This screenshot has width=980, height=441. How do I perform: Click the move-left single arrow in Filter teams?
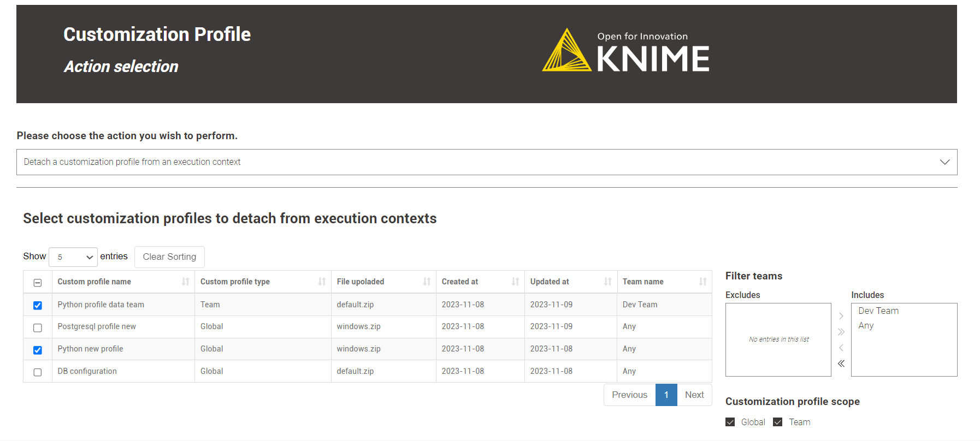[x=841, y=348]
